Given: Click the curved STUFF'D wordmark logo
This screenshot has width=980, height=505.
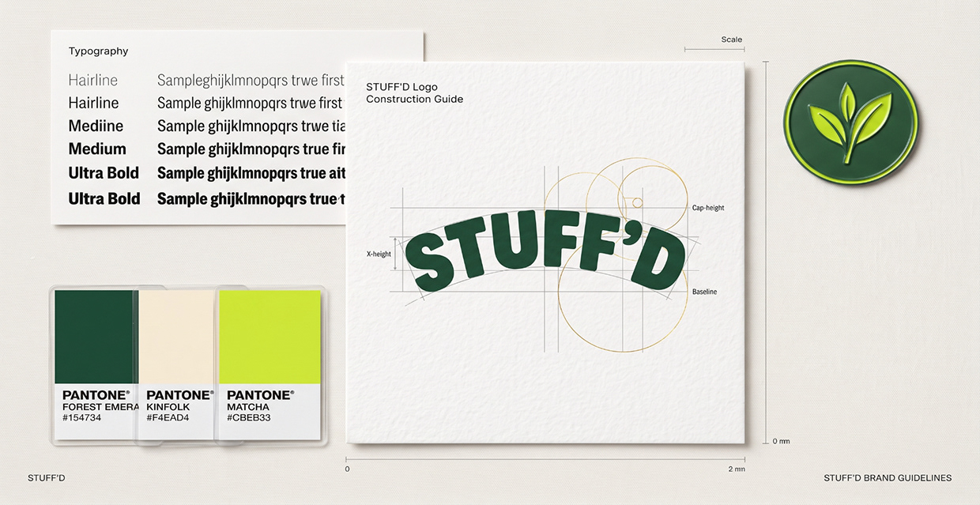Looking at the screenshot, I should 545,252.
